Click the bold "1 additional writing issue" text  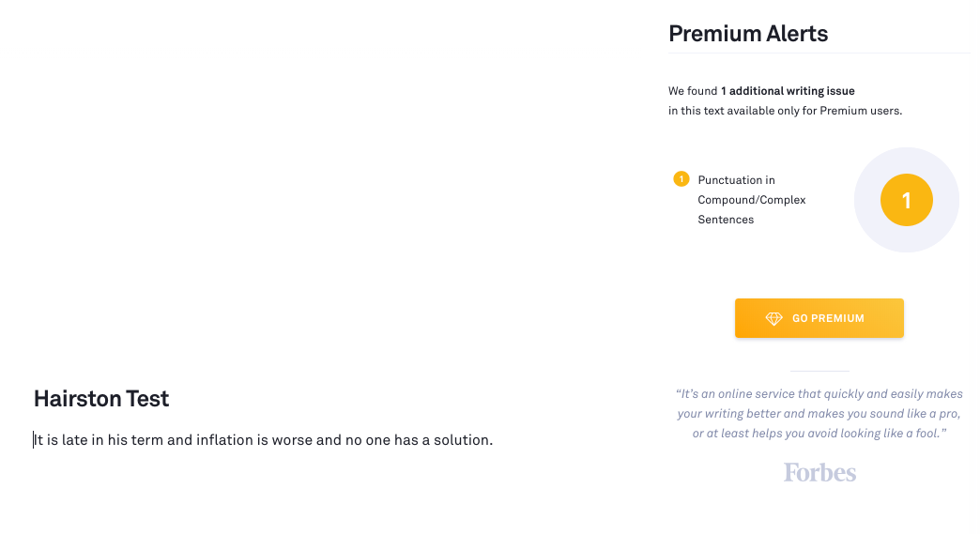tap(788, 91)
